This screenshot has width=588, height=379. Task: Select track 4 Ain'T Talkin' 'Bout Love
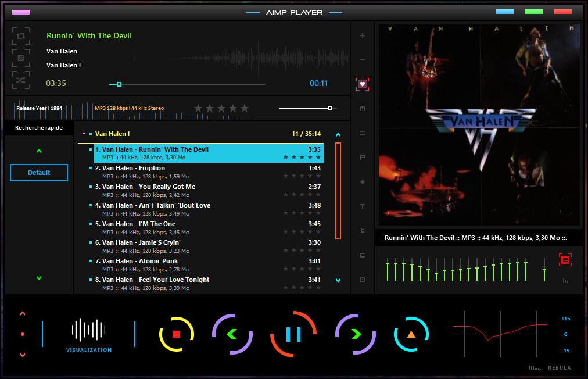(x=208, y=209)
